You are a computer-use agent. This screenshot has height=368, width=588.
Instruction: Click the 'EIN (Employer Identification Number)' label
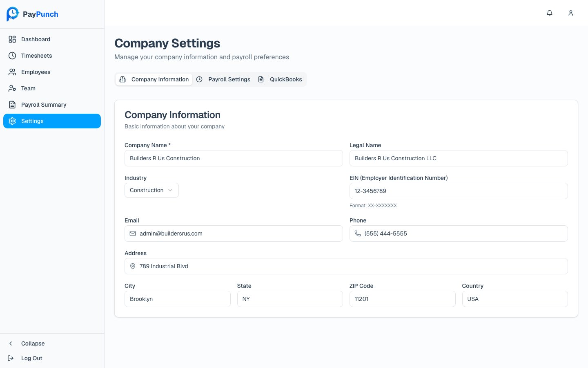click(x=399, y=178)
